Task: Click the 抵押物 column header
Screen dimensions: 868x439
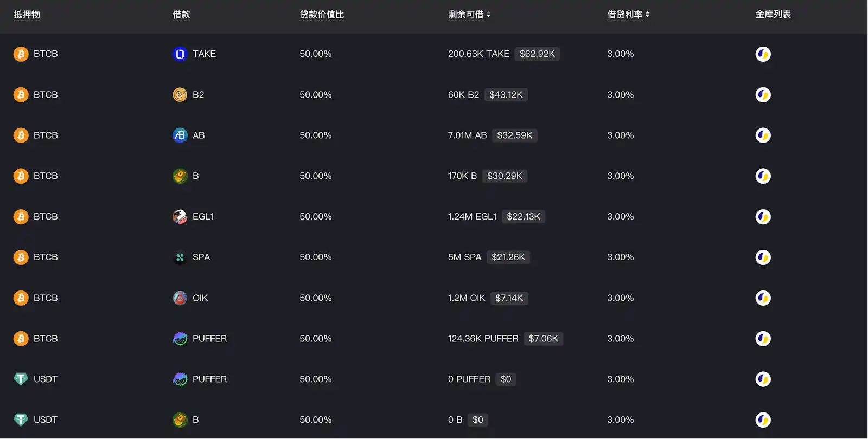Action: (x=27, y=15)
